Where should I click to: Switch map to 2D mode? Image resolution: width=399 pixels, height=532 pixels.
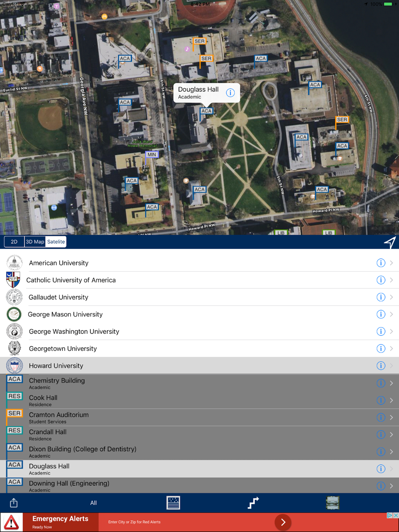pos(14,242)
